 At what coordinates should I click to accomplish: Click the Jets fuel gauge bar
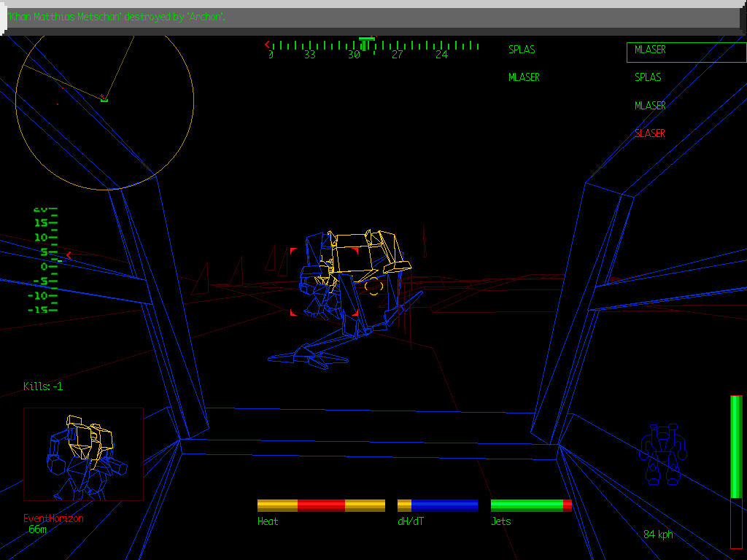(530, 505)
